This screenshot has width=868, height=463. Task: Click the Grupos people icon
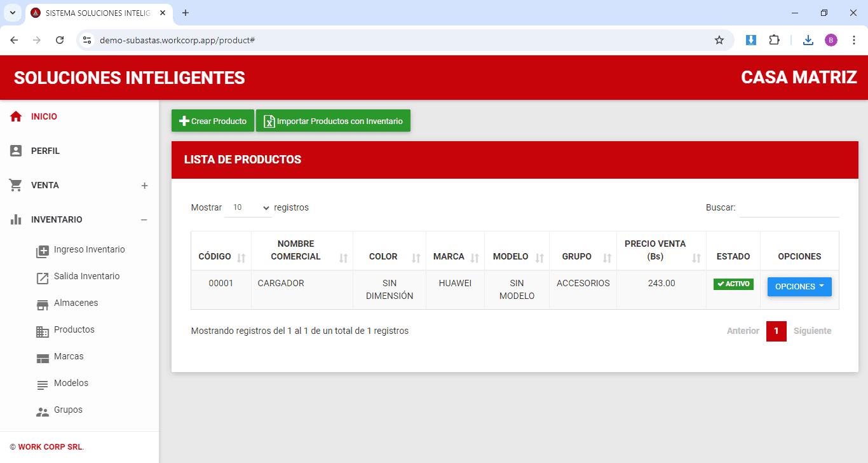point(43,411)
